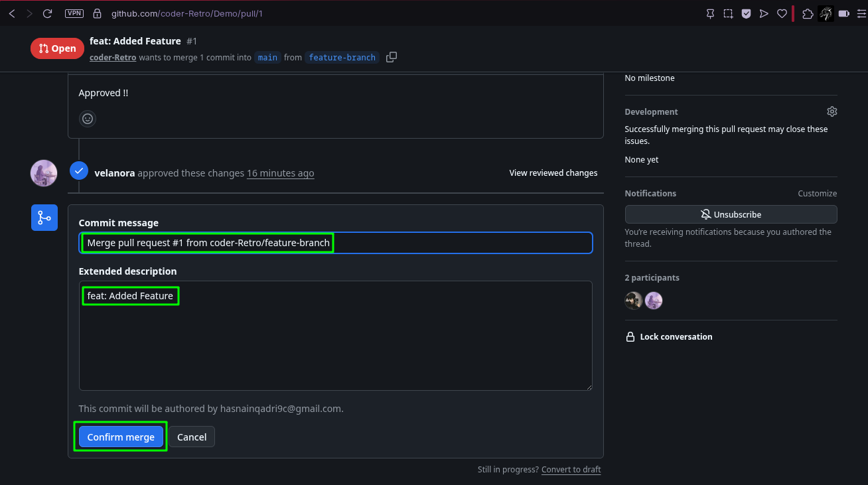Click the PR title 'feat: Added Feature'
The width and height of the screenshot is (868, 485).
(x=135, y=41)
